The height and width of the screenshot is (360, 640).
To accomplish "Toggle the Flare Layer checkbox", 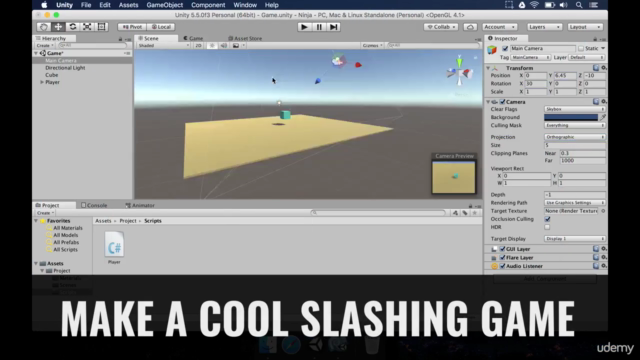I will point(502,258).
